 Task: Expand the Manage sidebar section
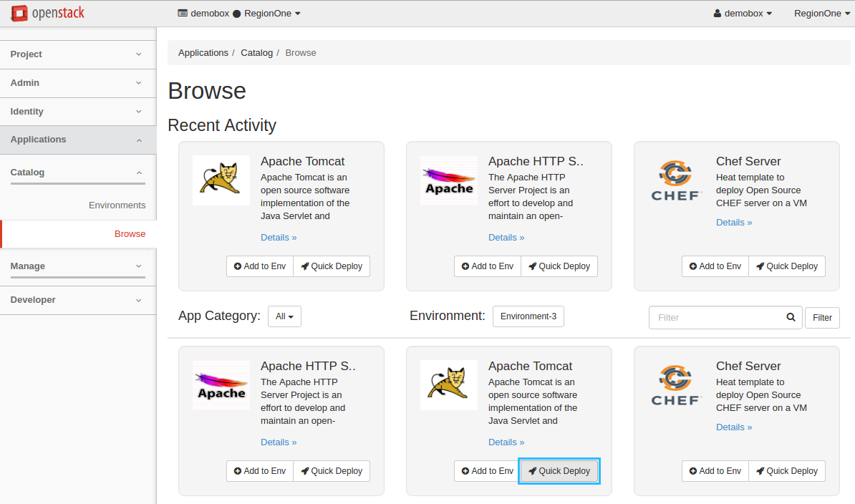coord(77,266)
